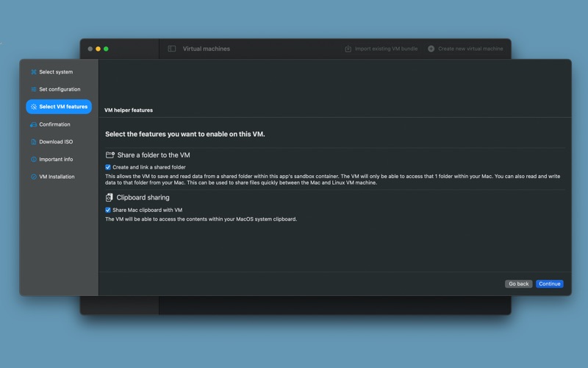Click the Select system sidebar icon
The width and height of the screenshot is (588, 368).
click(x=33, y=71)
